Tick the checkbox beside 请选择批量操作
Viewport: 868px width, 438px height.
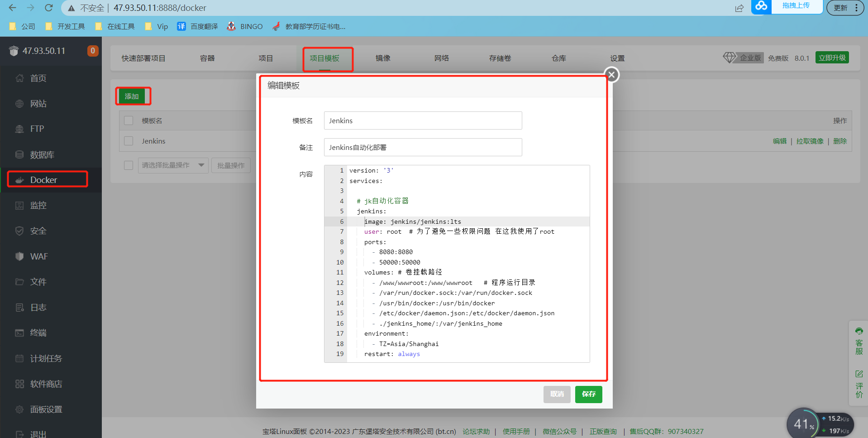pyautogui.click(x=129, y=165)
